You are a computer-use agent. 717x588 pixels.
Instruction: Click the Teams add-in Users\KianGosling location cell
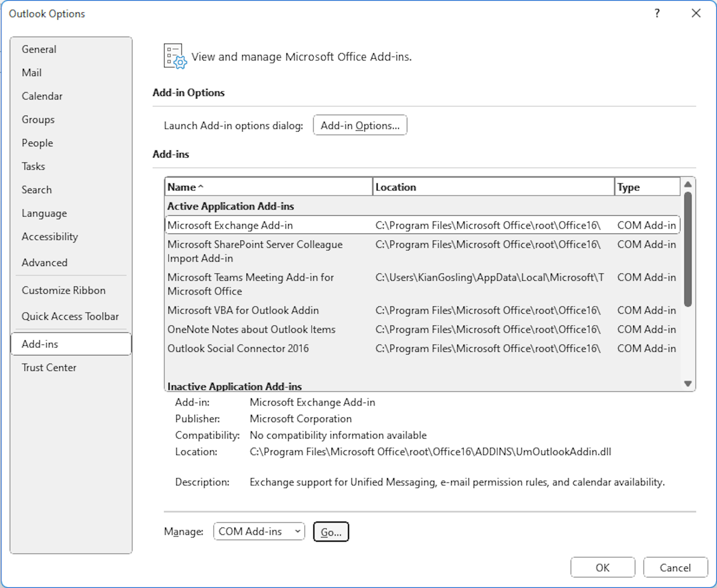tap(490, 277)
